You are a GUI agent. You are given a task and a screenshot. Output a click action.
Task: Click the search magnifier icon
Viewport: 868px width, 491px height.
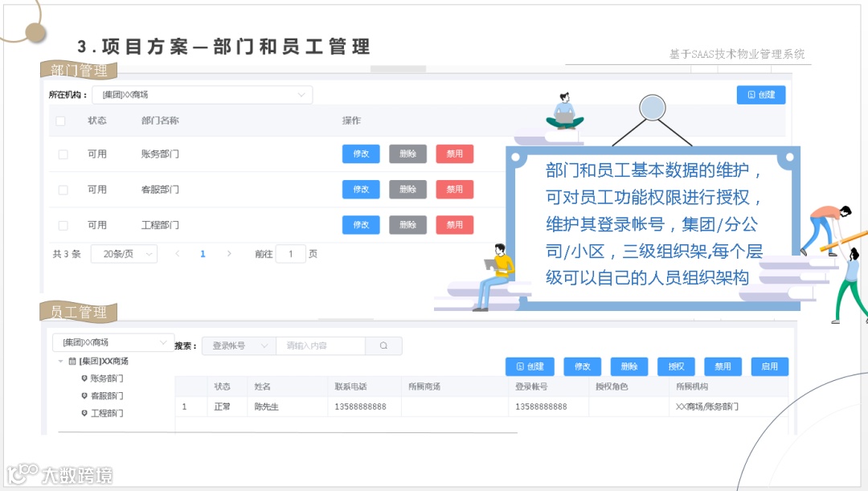point(383,346)
